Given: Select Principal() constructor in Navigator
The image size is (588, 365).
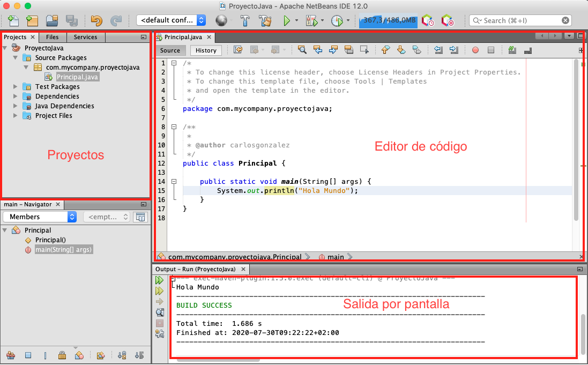Looking at the screenshot, I should [50, 240].
